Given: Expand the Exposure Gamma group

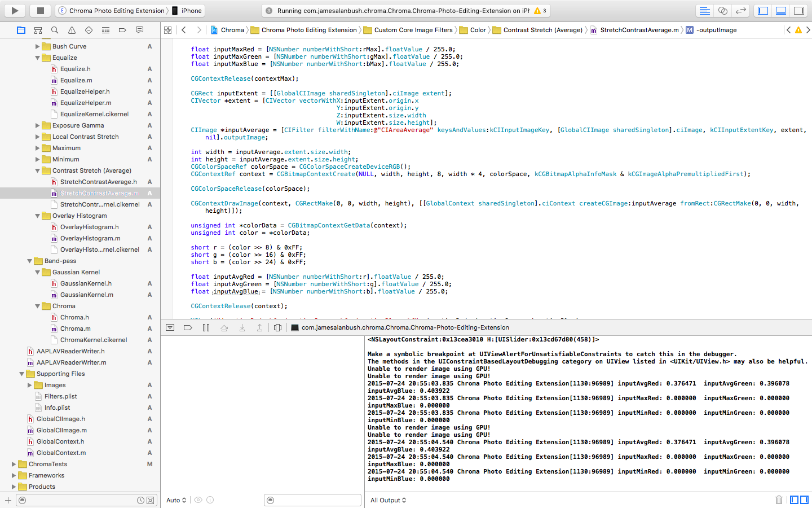Looking at the screenshot, I should point(37,125).
